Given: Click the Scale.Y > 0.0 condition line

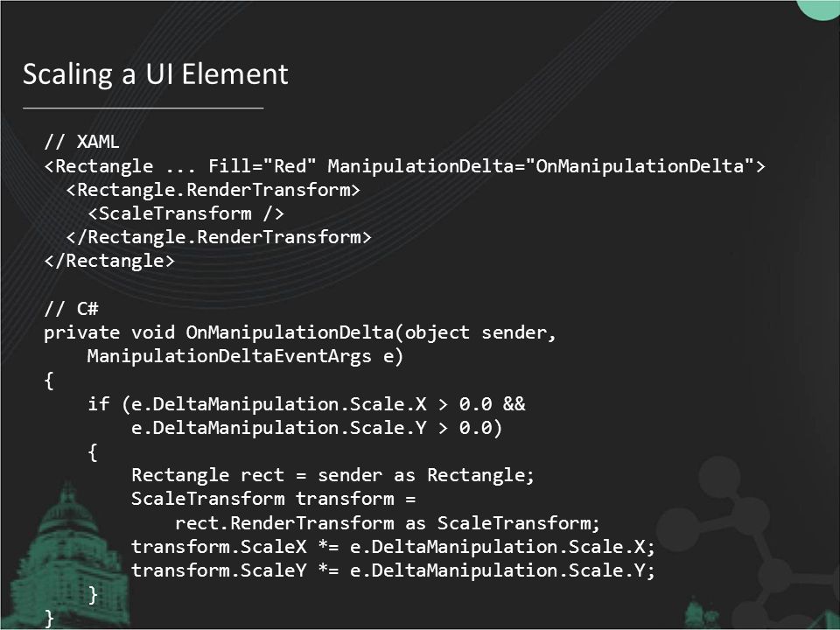Looking at the screenshot, I should 317,428.
